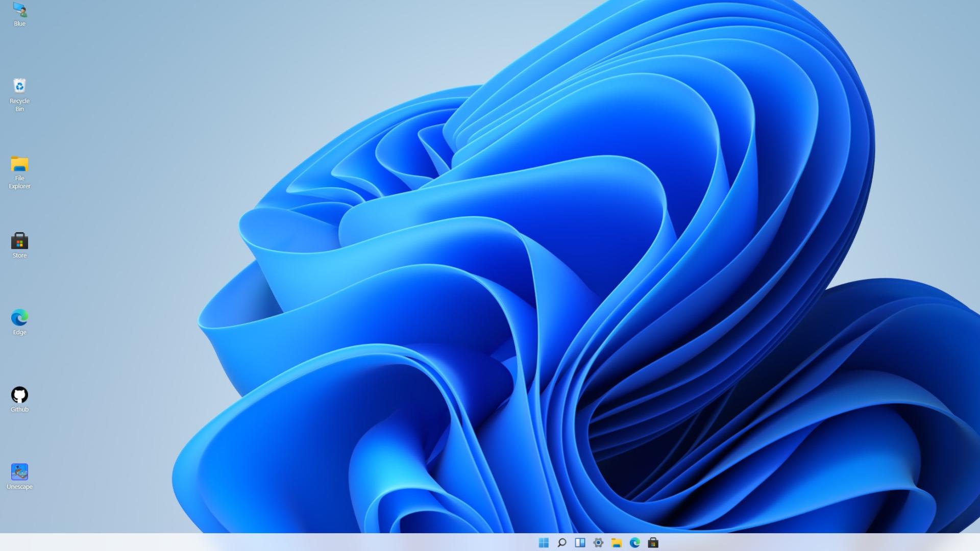The width and height of the screenshot is (980, 551).
Task: Open the Edge desktop shortcut
Action: coord(19,317)
